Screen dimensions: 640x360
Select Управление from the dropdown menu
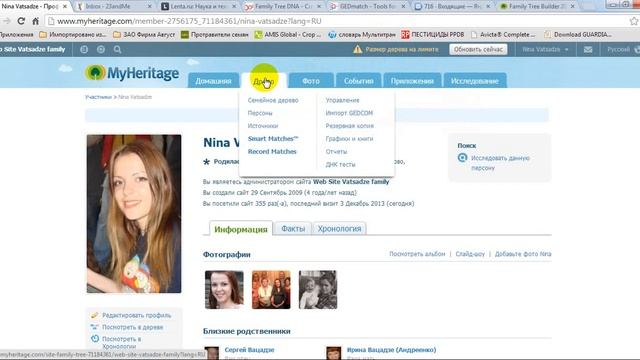(342, 100)
